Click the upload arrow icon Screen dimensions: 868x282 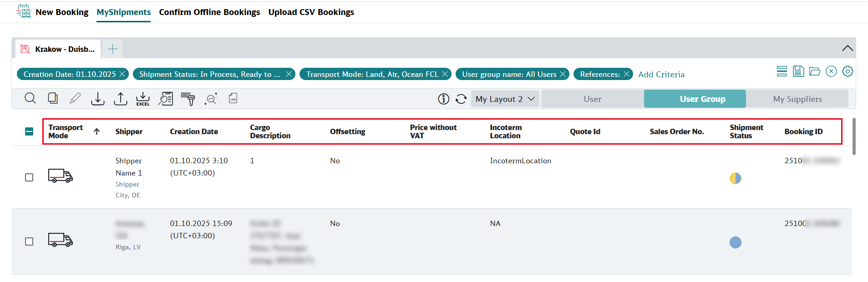click(x=120, y=99)
